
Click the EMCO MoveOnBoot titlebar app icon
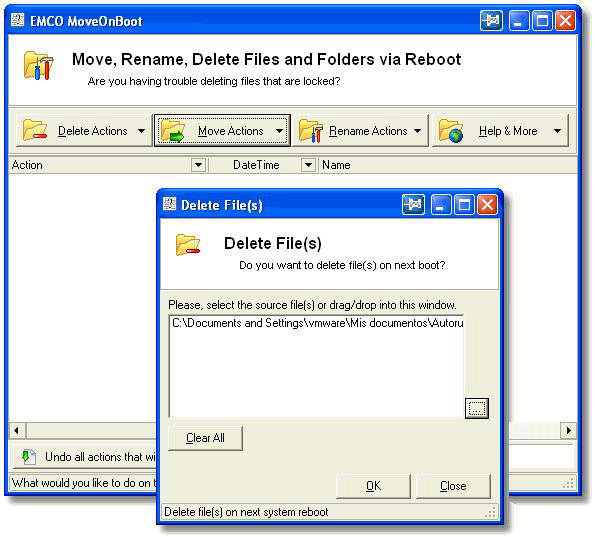(17, 20)
